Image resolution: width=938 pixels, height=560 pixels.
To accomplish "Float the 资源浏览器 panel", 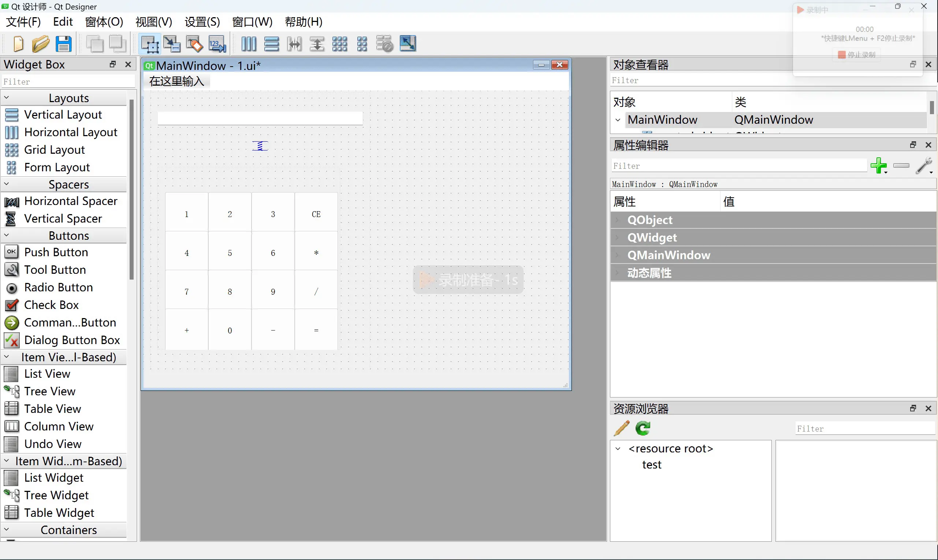I will pyautogui.click(x=913, y=408).
